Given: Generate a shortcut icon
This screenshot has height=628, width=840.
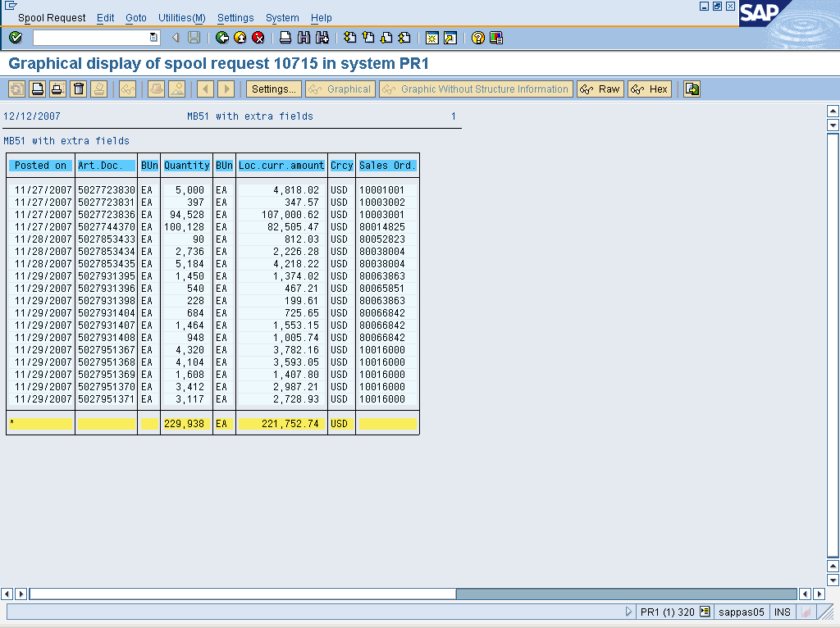Looking at the screenshot, I should (450, 38).
